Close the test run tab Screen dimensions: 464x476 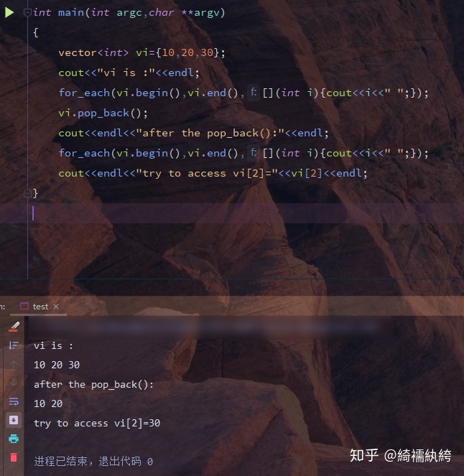56,307
